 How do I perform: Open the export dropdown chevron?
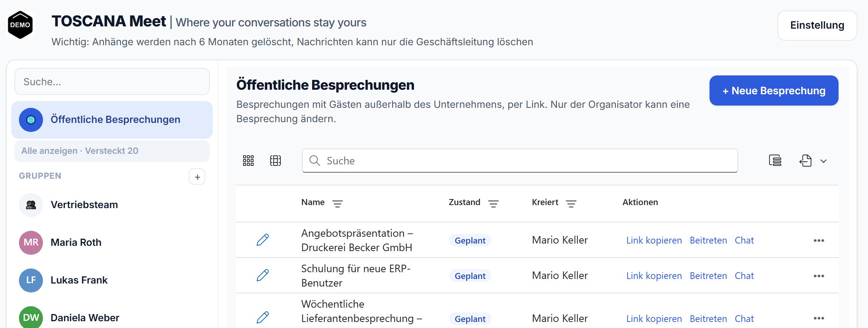[x=823, y=161]
